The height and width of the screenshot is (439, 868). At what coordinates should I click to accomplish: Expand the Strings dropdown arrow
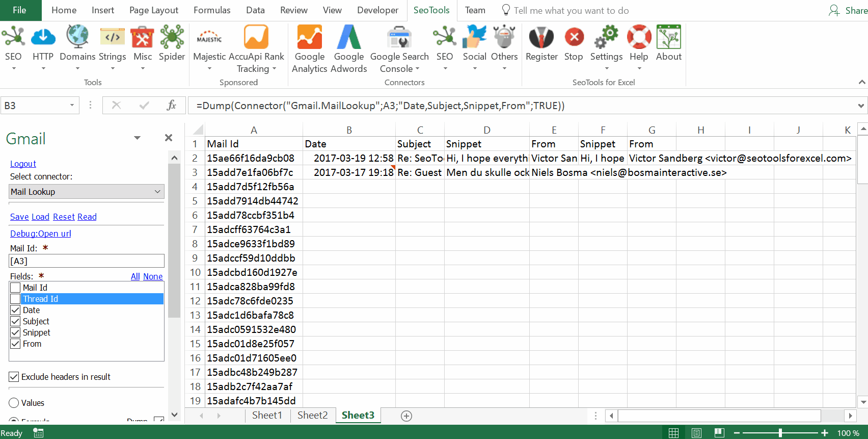(x=113, y=69)
